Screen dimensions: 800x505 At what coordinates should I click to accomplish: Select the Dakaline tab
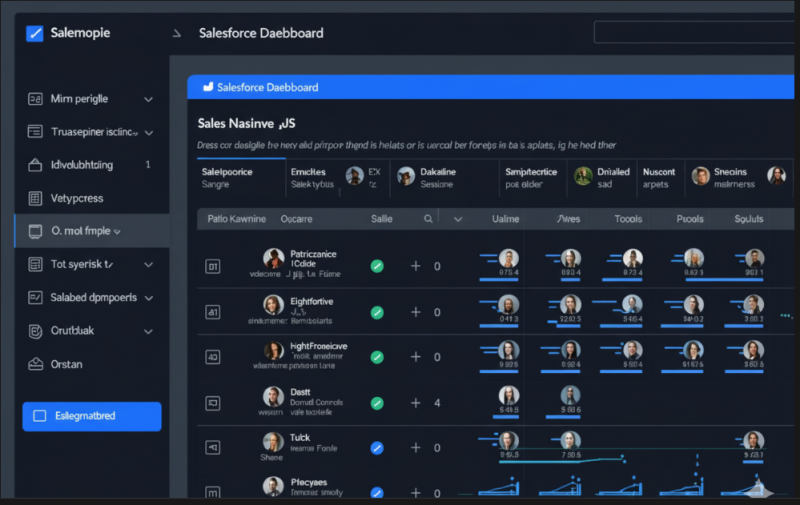click(x=437, y=177)
